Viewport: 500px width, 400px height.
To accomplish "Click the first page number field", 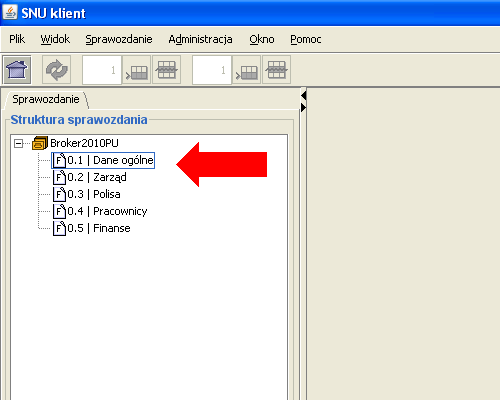I will coord(102,70).
